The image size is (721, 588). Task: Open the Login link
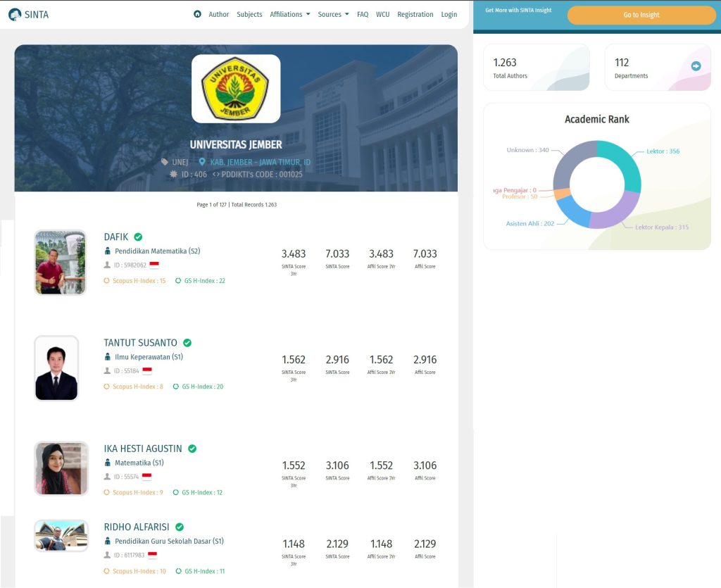pos(449,14)
